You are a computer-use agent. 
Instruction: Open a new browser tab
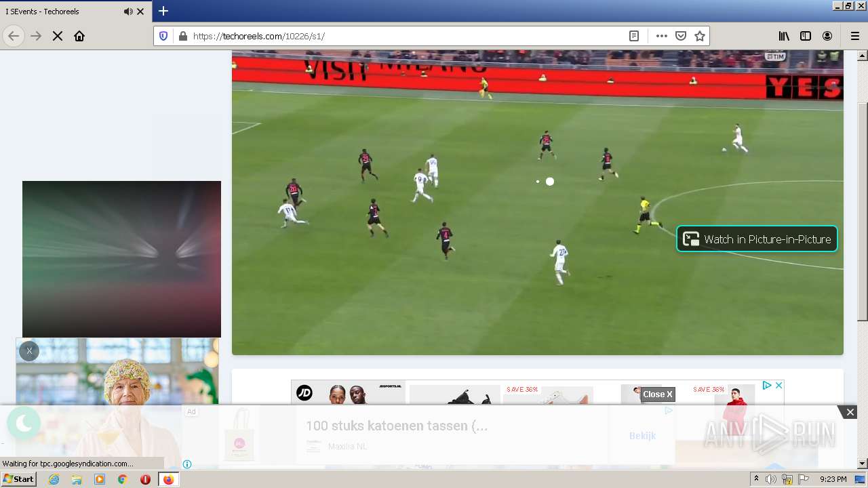(x=163, y=11)
